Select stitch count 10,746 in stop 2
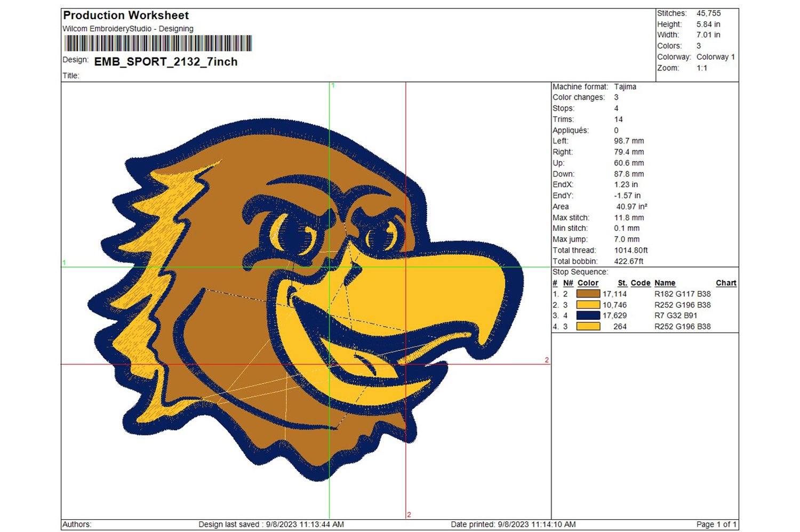The image size is (800, 532). (x=614, y=305)
